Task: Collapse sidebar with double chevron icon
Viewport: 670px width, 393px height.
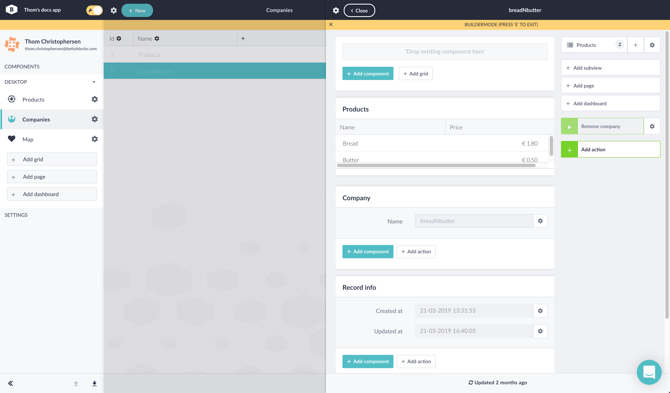Action: [x=10, y=384]
